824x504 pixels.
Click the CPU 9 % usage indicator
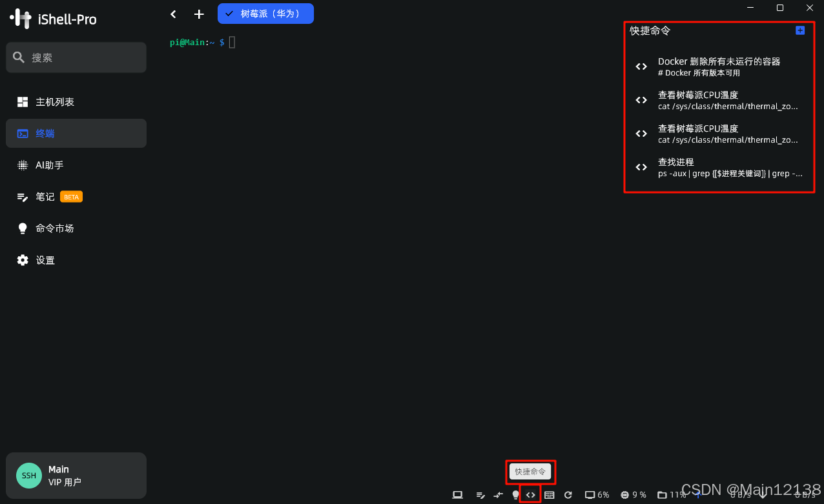click(x=633, y=495)
